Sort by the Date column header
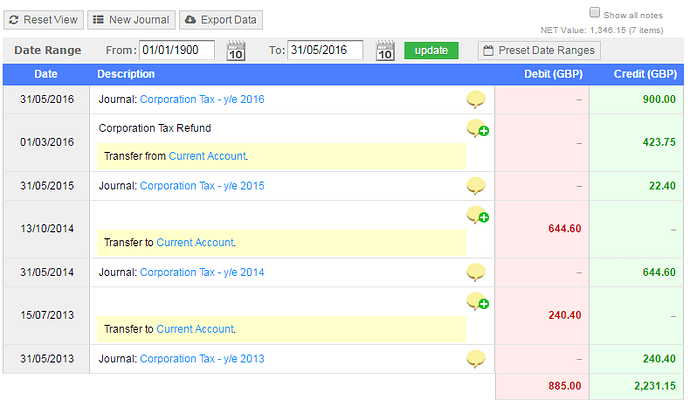690x407 pixels. coord(46,74)
